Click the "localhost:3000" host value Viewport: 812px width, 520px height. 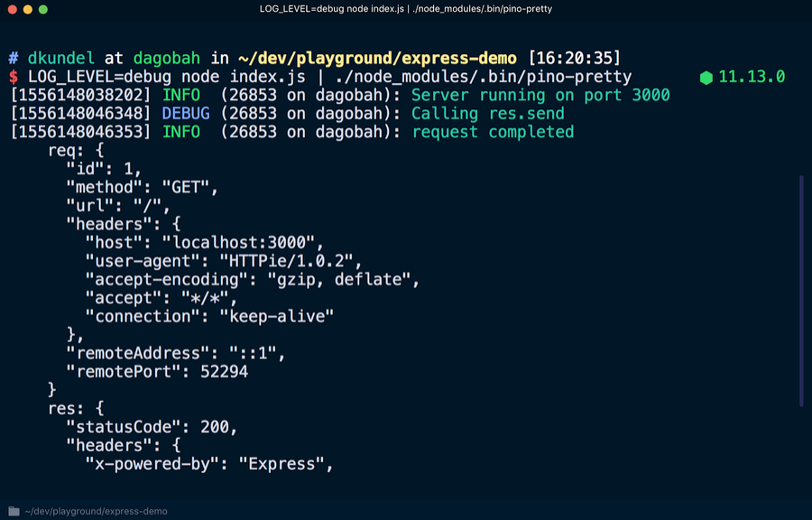[242, 243]
